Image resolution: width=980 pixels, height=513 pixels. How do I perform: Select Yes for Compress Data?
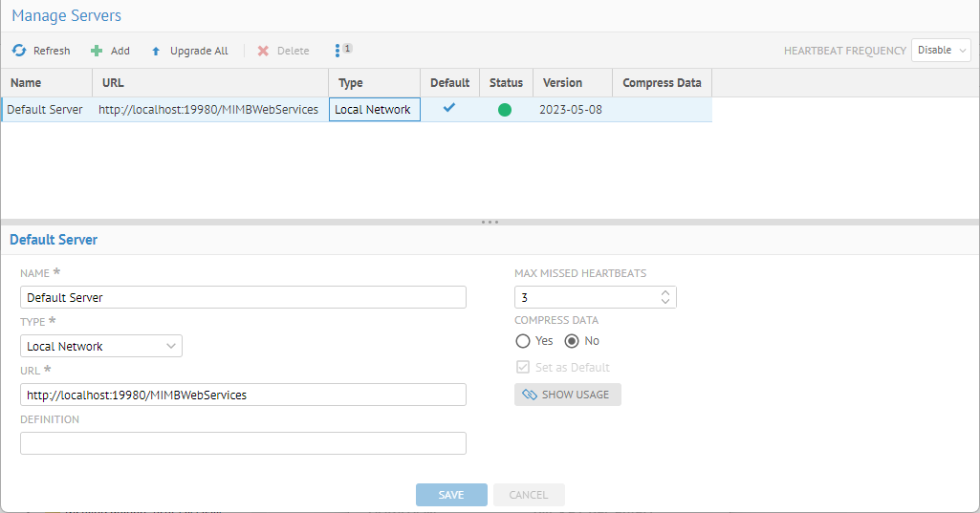coord(523,341)
